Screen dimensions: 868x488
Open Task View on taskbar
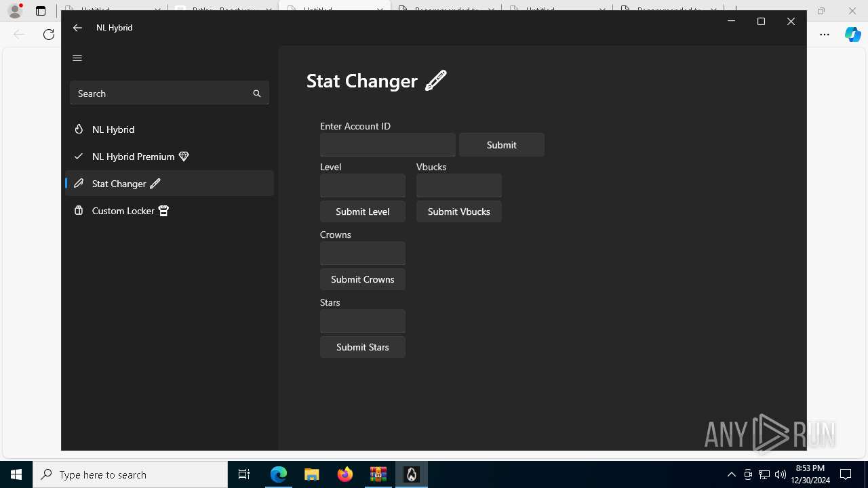click(244, 474)
